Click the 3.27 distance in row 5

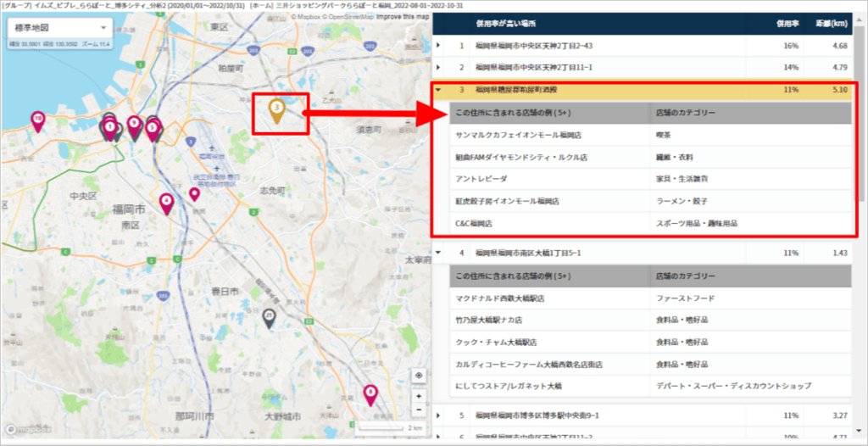click(x=840, y=415)
